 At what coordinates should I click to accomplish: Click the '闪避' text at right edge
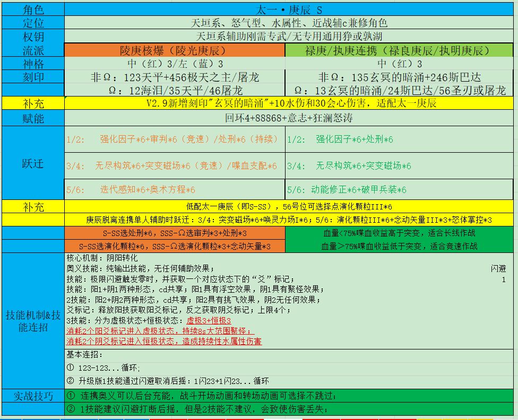[x=498, y=268]
